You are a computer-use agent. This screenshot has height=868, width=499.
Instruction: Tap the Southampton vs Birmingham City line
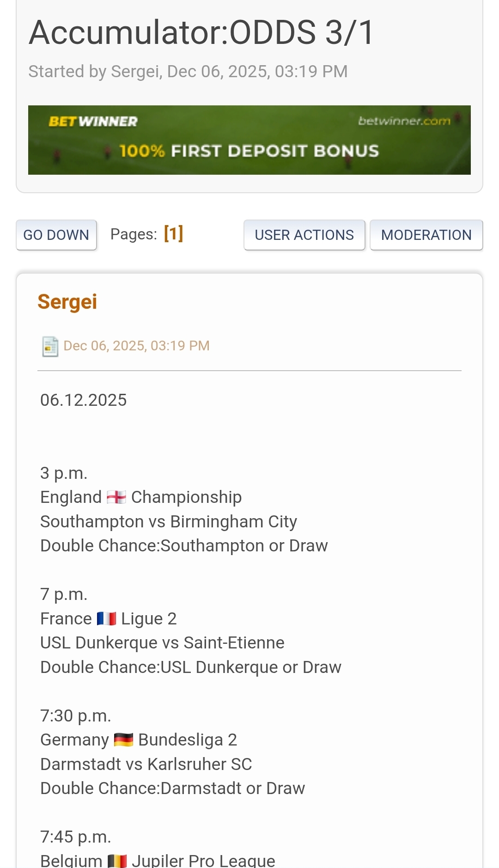169,521
